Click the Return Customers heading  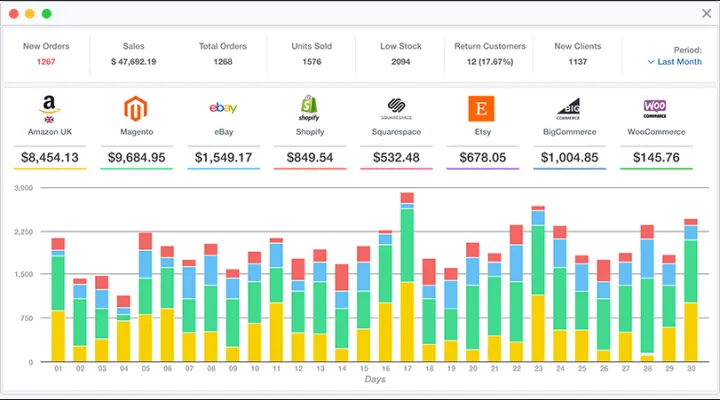(x=490, y=46)
